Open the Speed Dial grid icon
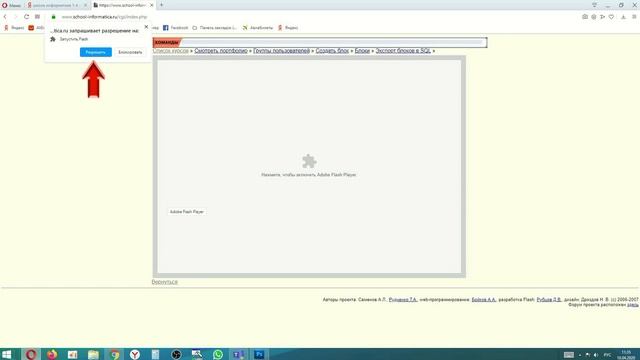 point(37,17)
